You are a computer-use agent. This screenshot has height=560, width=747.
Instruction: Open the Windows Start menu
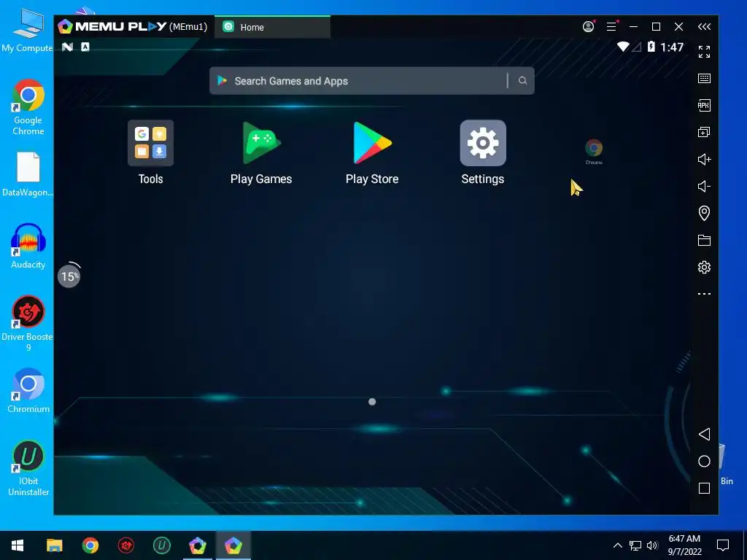tap(18, 545)
